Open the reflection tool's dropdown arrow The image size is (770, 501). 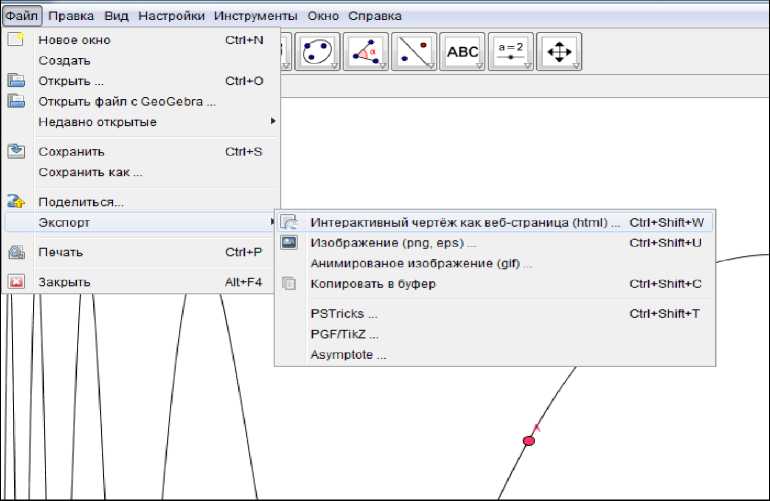pos(431,66)
